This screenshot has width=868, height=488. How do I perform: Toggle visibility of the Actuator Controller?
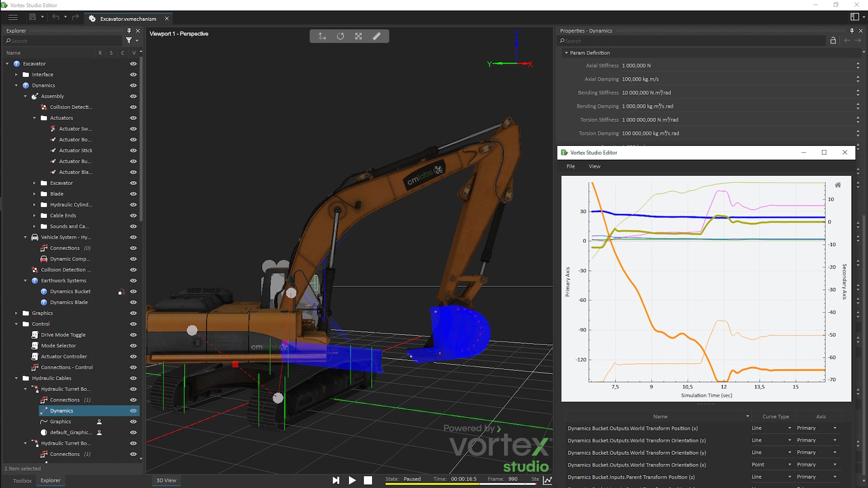coord(133,356)
